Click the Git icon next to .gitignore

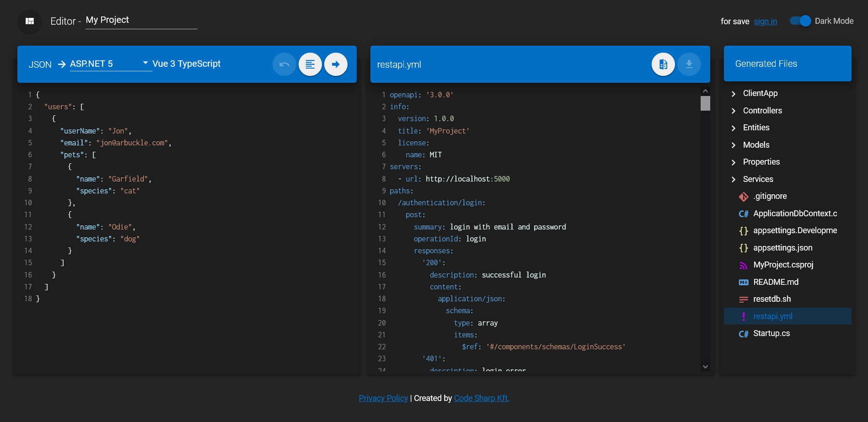coord(744,197)
